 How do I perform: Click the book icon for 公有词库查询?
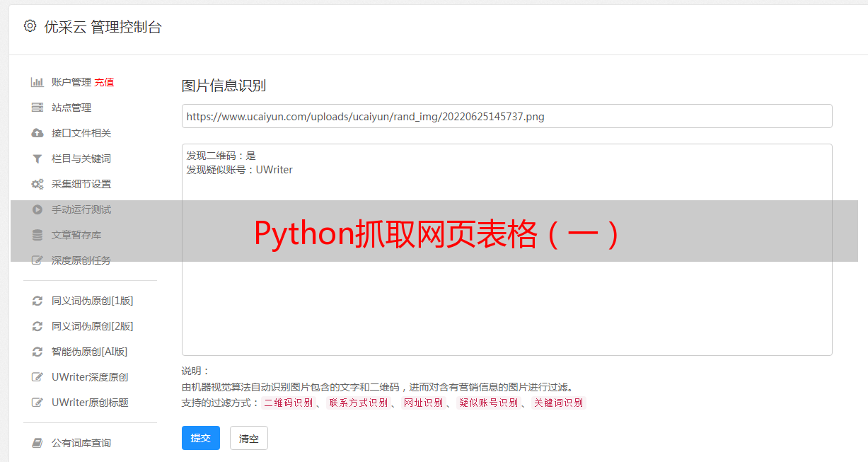coord(37,443)
